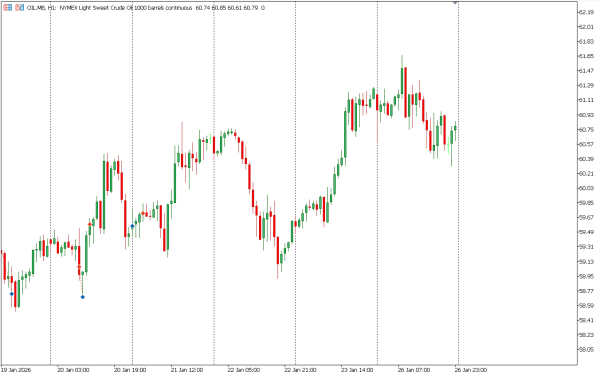
Task: Click the 22 Jan 21:00 time label
Action: [300, 370]
